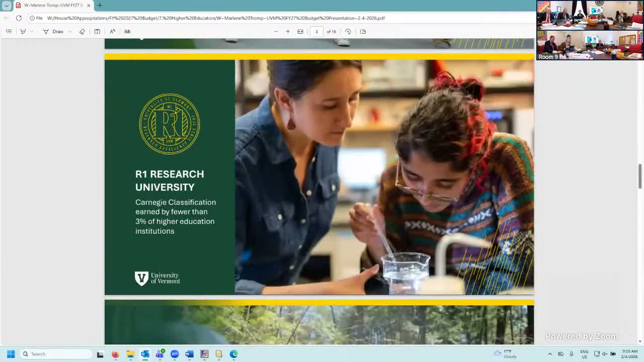Open the Add text annotation tool
Screen dimensions: 644x362
pos(97,31)
